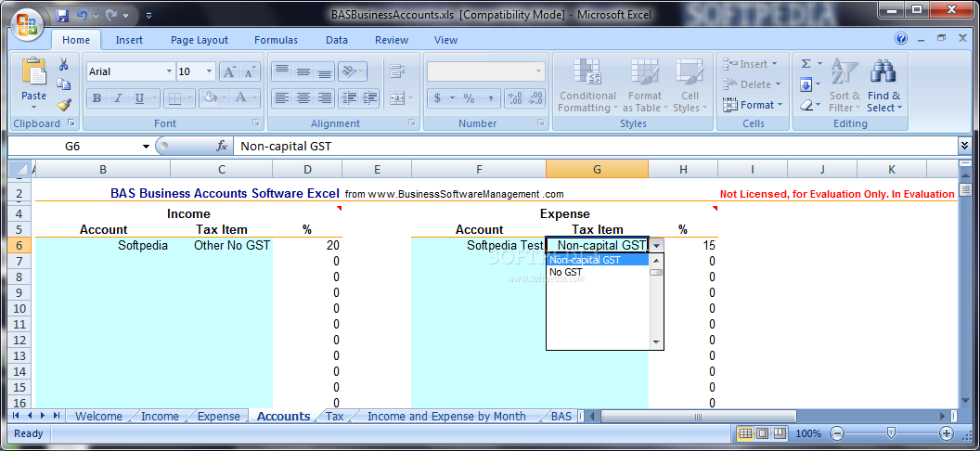Click the Office button
The width and height of the screenshot is (980, 451).
[26, 25]
